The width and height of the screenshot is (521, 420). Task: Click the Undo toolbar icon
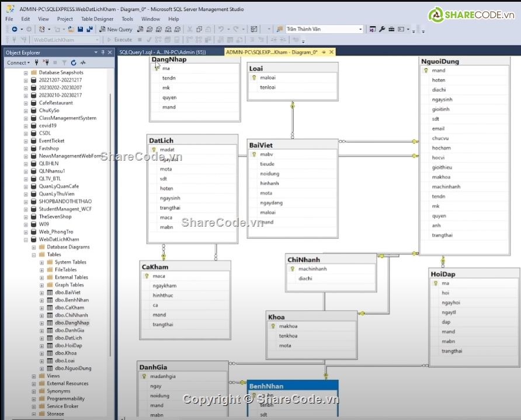221,29
